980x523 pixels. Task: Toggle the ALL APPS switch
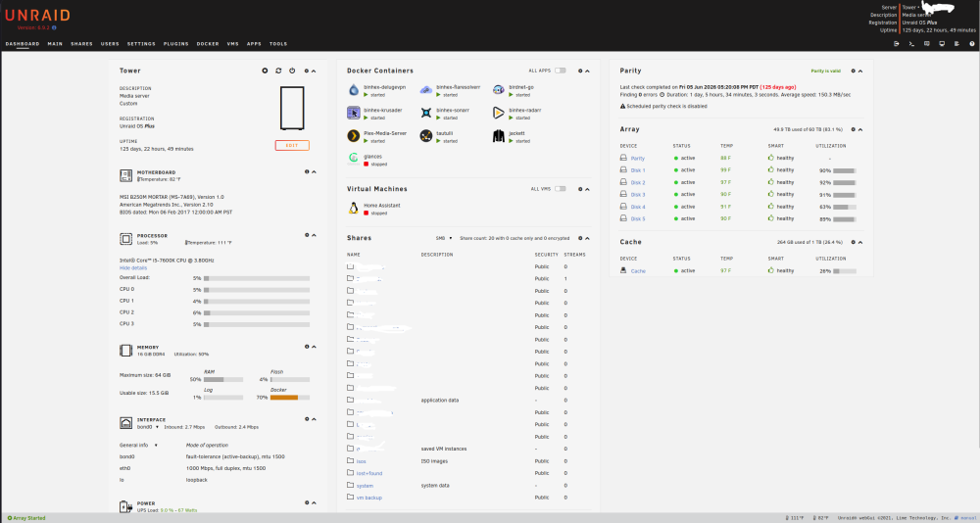point(560,71)
